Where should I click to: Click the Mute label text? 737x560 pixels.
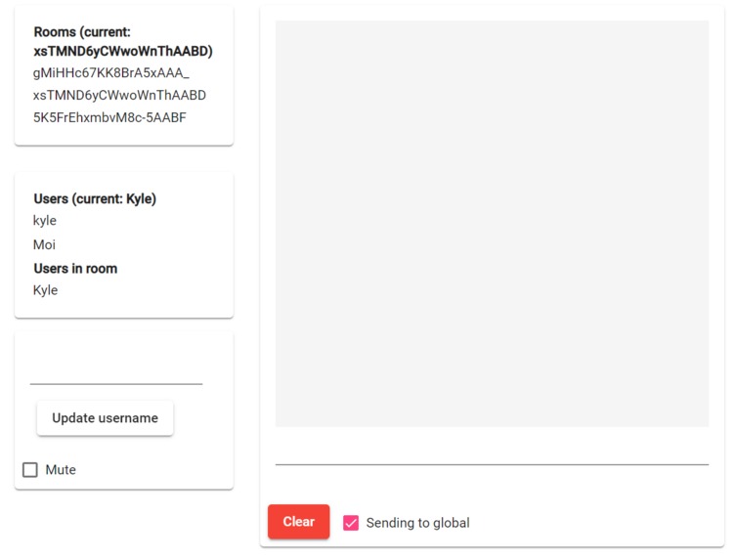tap(61, 470)
